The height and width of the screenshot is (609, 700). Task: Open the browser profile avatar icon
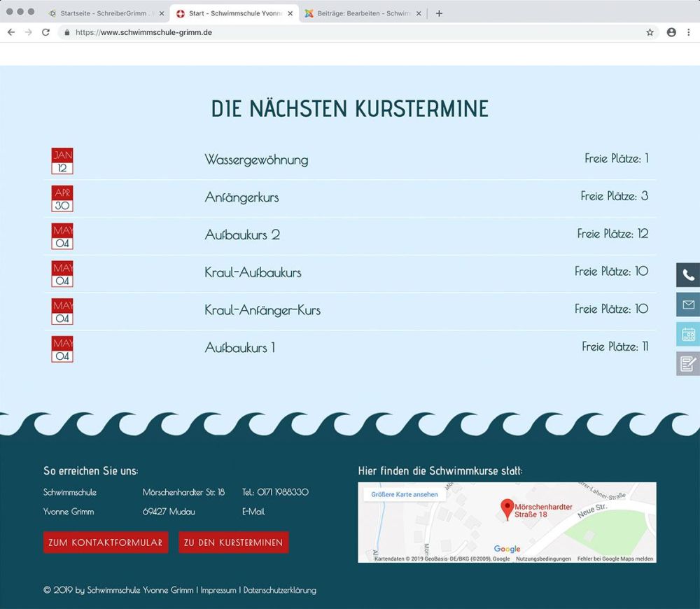coord(672,32)
